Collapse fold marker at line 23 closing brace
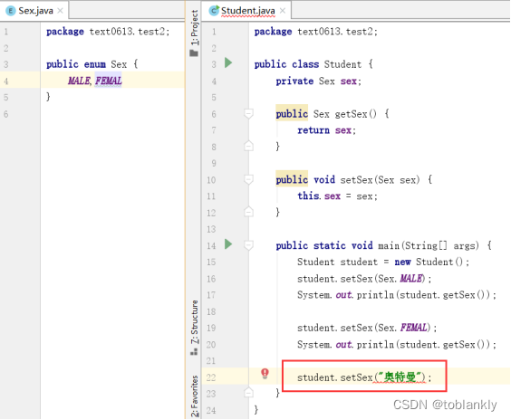 pyautogui.click(x=248, y=393)
